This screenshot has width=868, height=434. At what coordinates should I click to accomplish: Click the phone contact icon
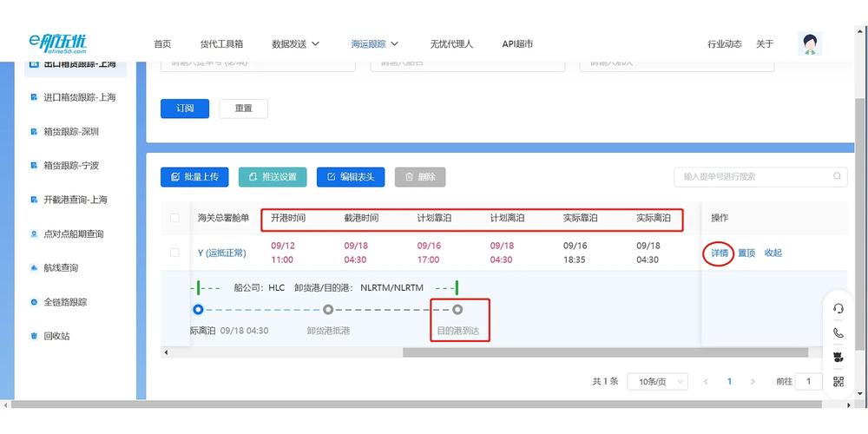[x=838, y=332]
